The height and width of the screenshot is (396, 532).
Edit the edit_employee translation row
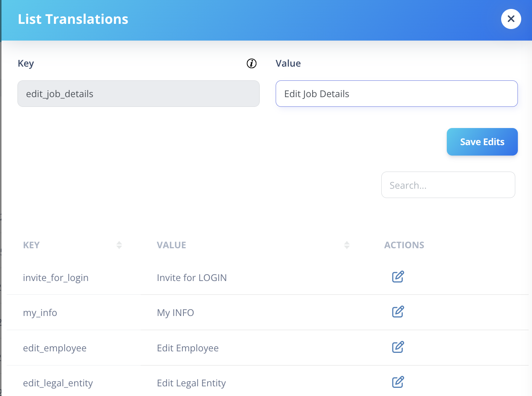pos(398,347)
